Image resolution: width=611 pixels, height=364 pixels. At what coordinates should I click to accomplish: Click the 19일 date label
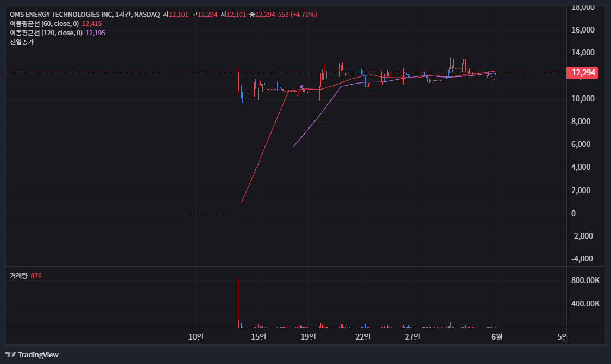pos(308,337)
